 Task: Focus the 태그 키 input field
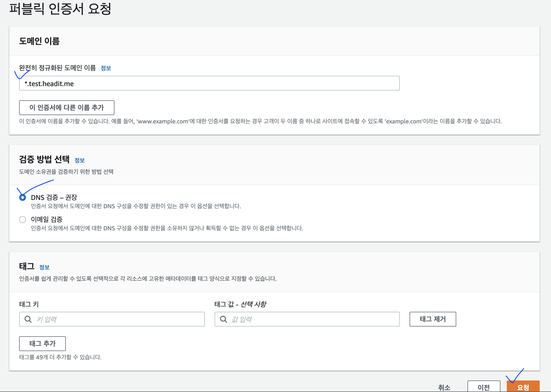118,319
